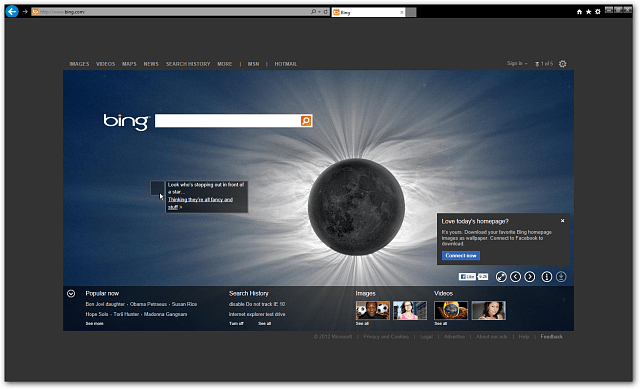Click the orange search magnifier button
The image size is (640, 389).
point(306,121)
